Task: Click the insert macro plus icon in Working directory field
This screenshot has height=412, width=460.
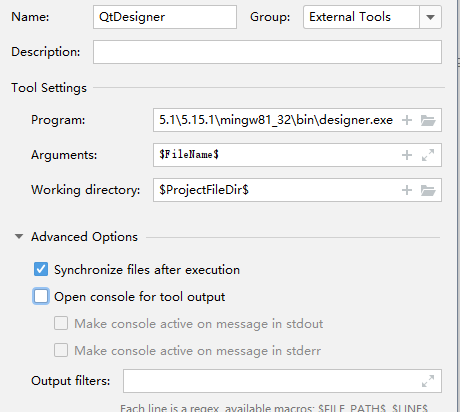Action: [407, 190]
